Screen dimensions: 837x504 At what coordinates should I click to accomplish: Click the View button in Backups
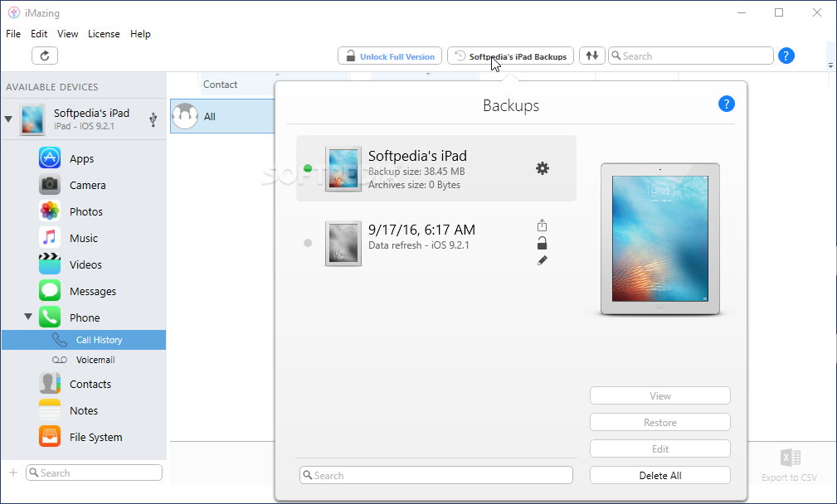(x=659, y=395)
